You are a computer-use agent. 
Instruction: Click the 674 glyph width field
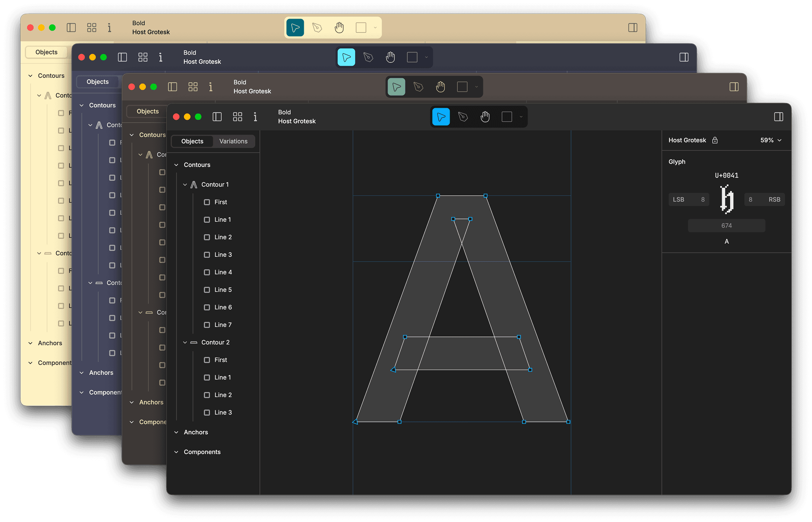click(726, 226)
